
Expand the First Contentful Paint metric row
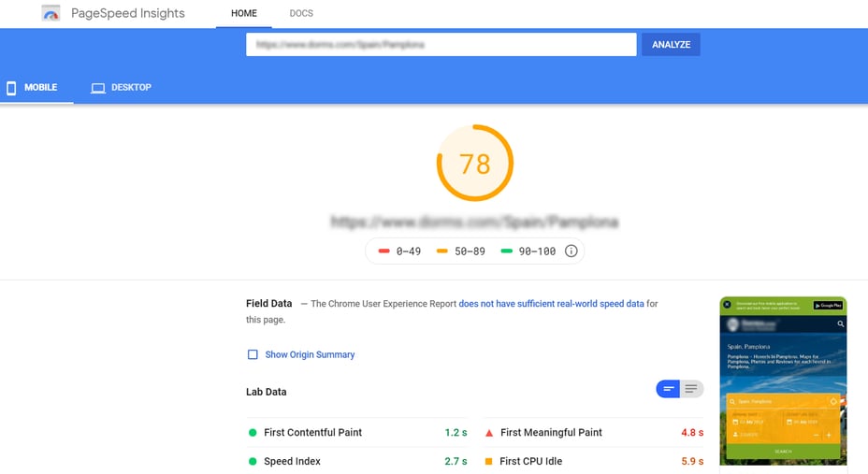click(355, 433)
